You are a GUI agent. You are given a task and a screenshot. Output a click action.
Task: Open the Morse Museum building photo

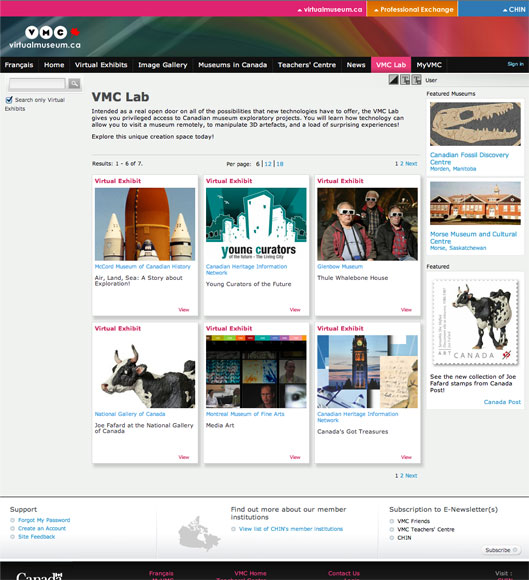click(475, 203)
